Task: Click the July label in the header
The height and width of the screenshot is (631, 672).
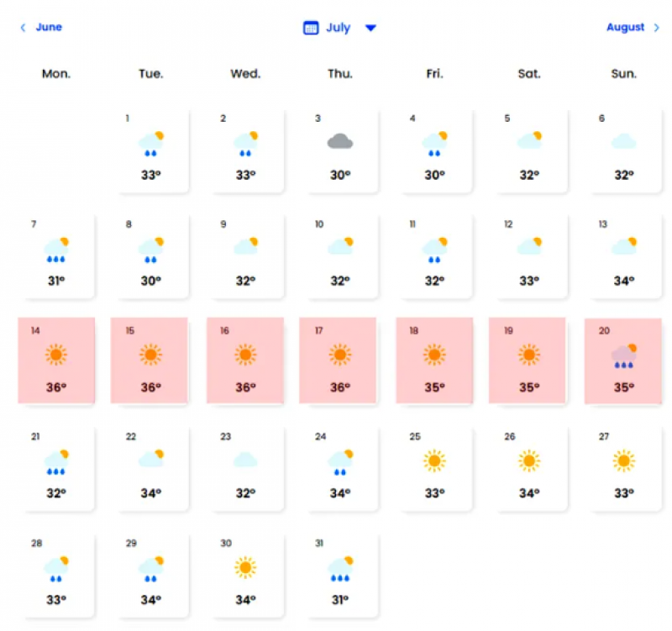Action: [339, 28]
